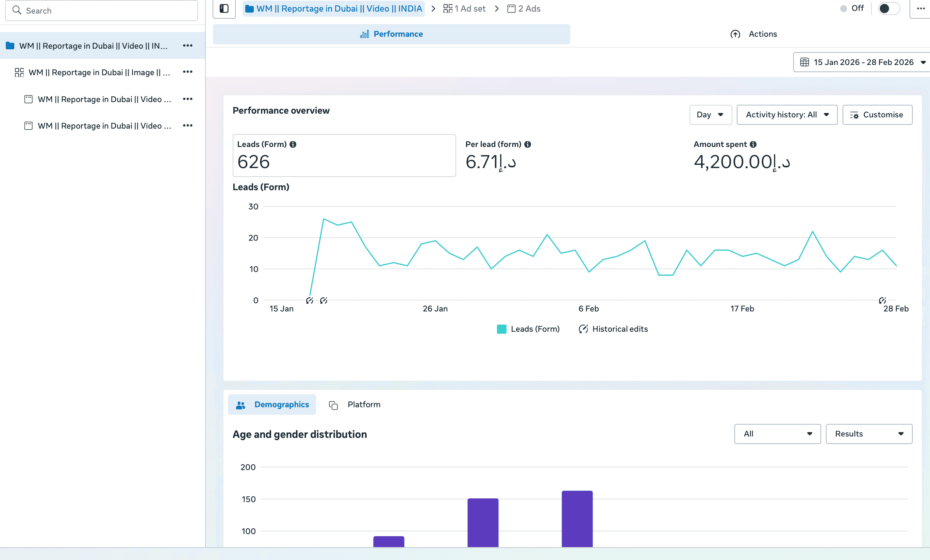
Task: Click the 1 Ad set breadcrumb
Action: pyautogui.click(x=464, y=9)
